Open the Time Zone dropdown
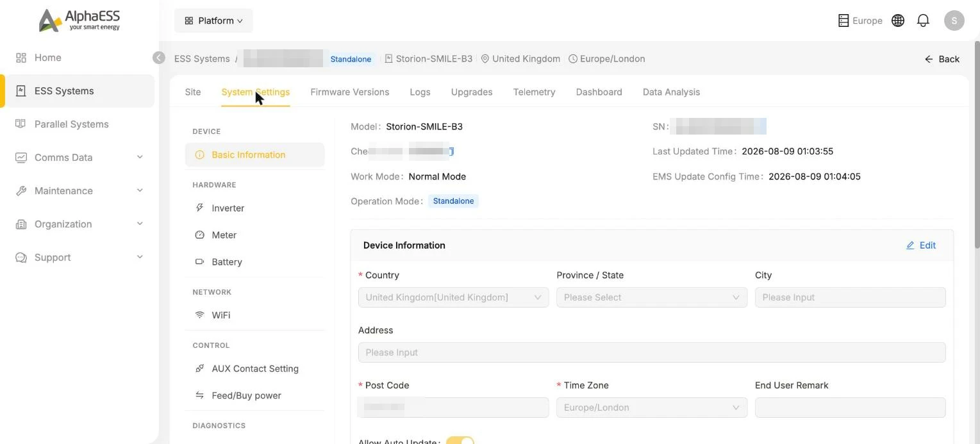 tap(652, 407)
